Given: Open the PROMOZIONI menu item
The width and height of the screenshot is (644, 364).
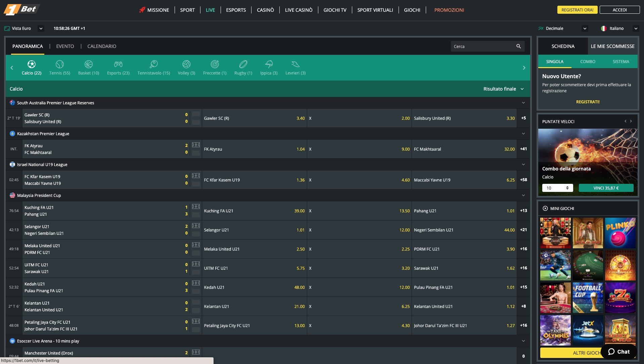Looking at the screenshot, I should tap(449, 10).
